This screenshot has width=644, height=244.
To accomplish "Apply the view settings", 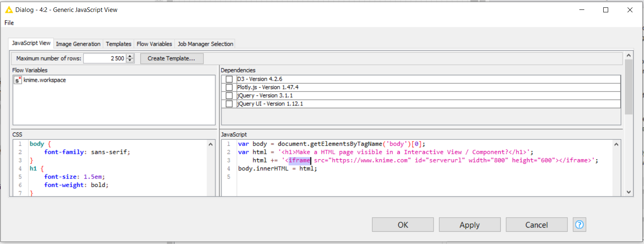I will pyautogui.click(x=469, y=224).
